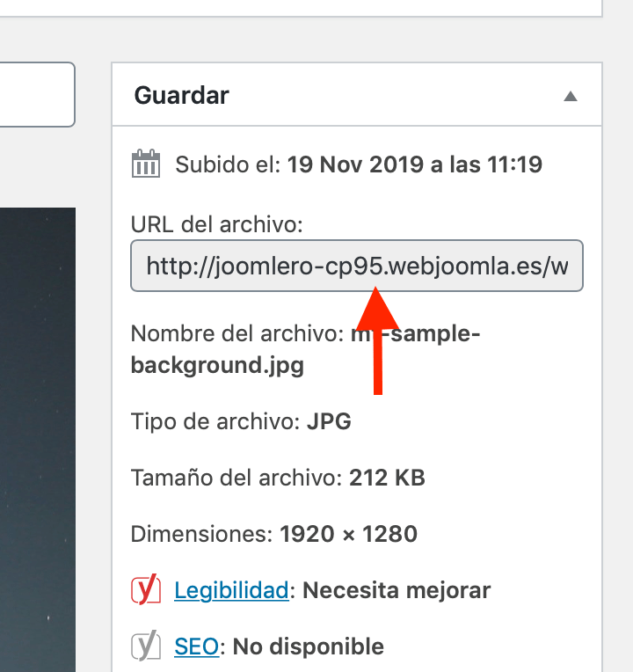
Task: Click the red Yoast readability icon
Action: pyautogui.click(x=146, y=589)
